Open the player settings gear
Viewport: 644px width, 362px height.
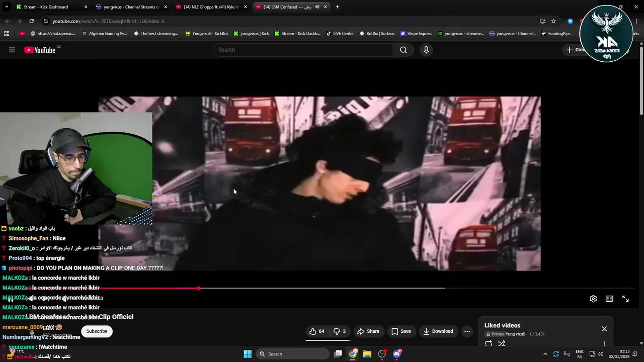click(x=593, y=299)
